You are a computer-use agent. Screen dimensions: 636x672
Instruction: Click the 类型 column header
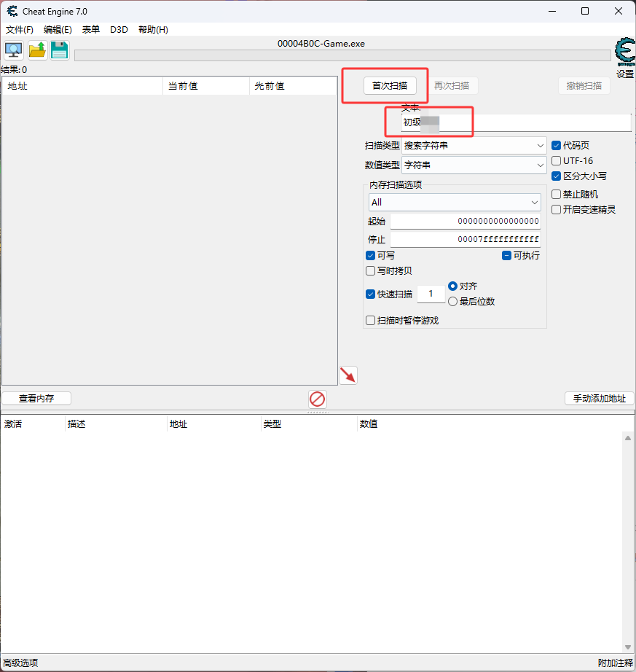coord(308,424)
